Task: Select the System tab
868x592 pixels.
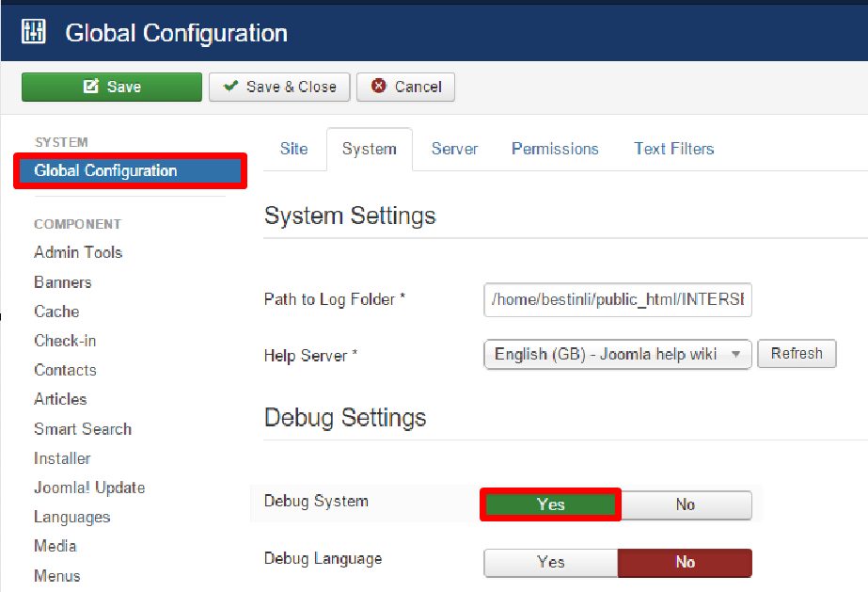Action: (370, 149)
